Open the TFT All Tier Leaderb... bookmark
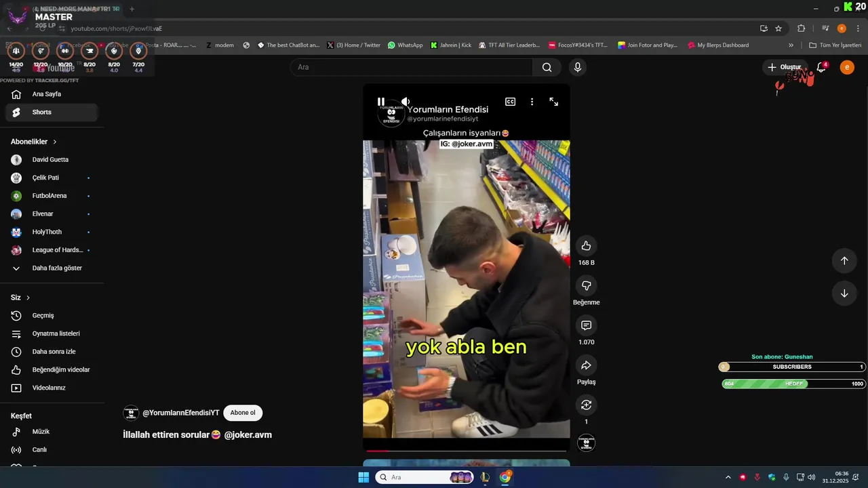The width and height of the screenshot is (868, 488). tap(509, 45)
